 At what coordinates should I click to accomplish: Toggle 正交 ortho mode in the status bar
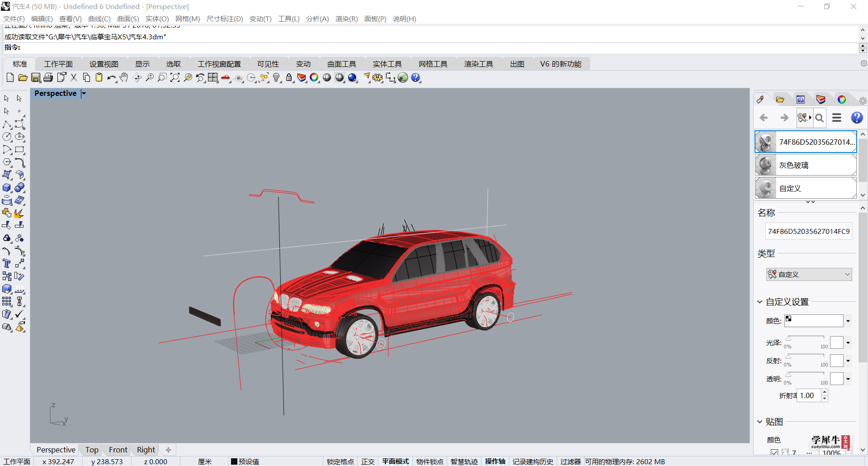pyautogui.click(x=368, y=461)
